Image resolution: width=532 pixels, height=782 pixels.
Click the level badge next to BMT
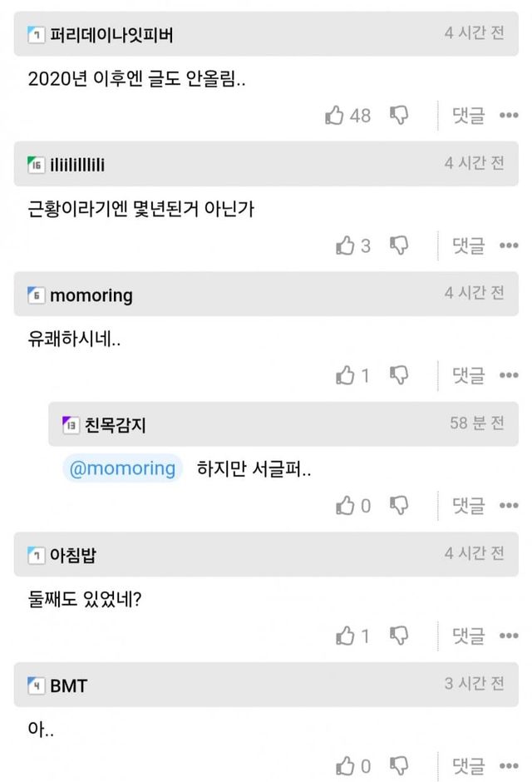[x=36, y=686]
